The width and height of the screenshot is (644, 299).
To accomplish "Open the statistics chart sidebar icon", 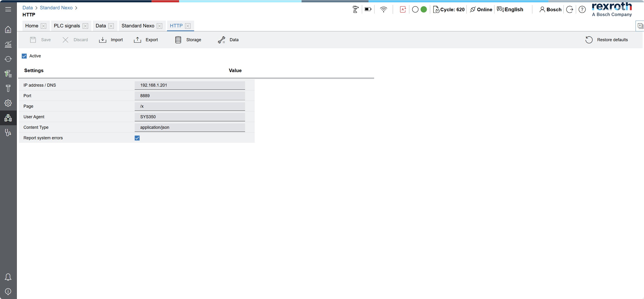I will click(8, 44).
